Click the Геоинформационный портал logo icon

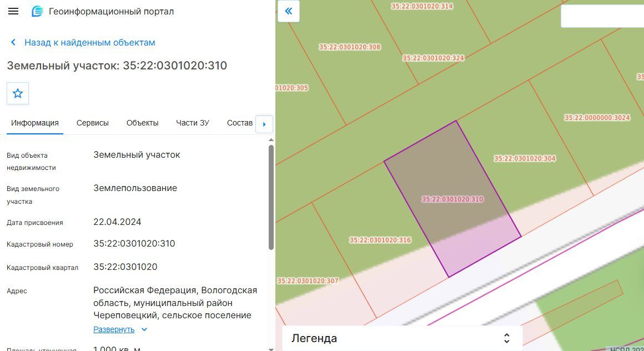click(x=37, y=12)
